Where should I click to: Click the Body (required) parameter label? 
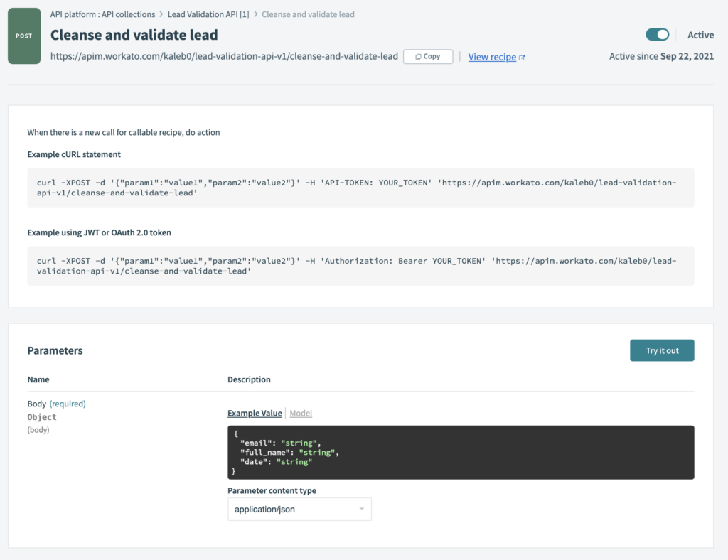pos(56,403)
